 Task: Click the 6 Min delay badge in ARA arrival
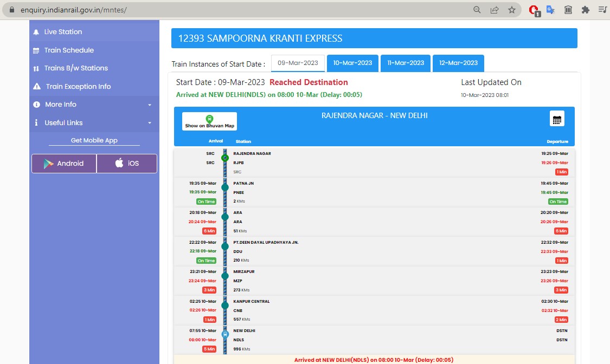click(209, 231)
